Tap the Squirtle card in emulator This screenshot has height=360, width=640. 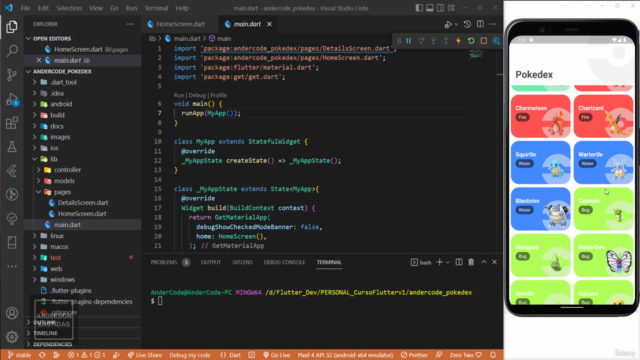point(540,162)
